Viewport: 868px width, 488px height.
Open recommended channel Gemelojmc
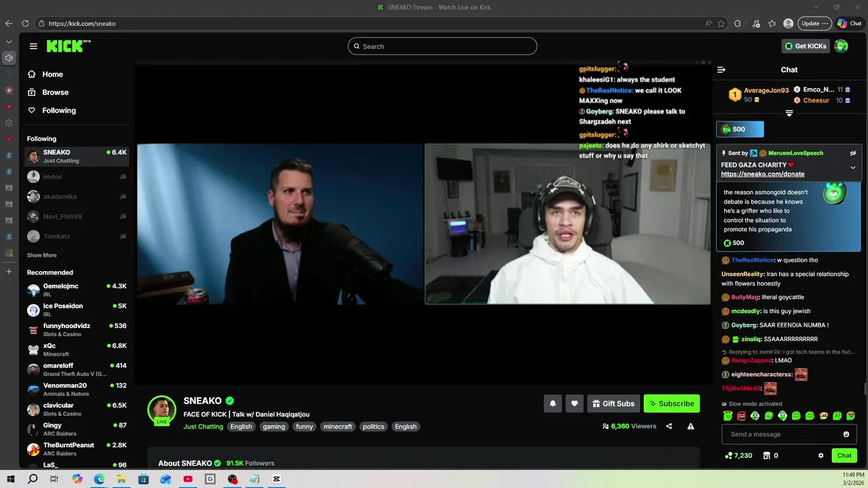pos(77,290)
